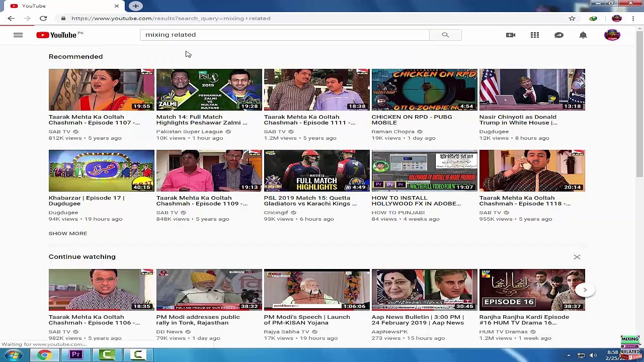The image size is (644, 362).
Task: Open Taarak Mehta Episode 1107 title
Action: pos(94,120)
